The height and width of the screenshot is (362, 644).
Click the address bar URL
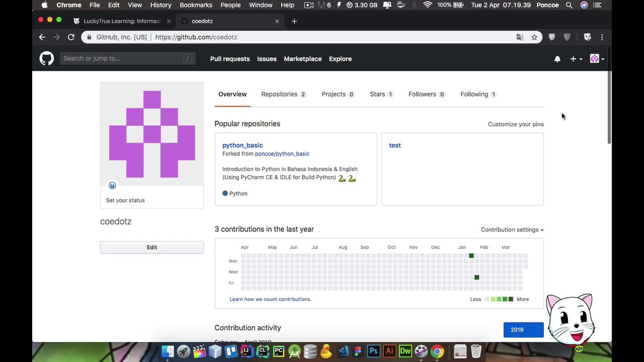pyautogui.click(x=196, y=37)
